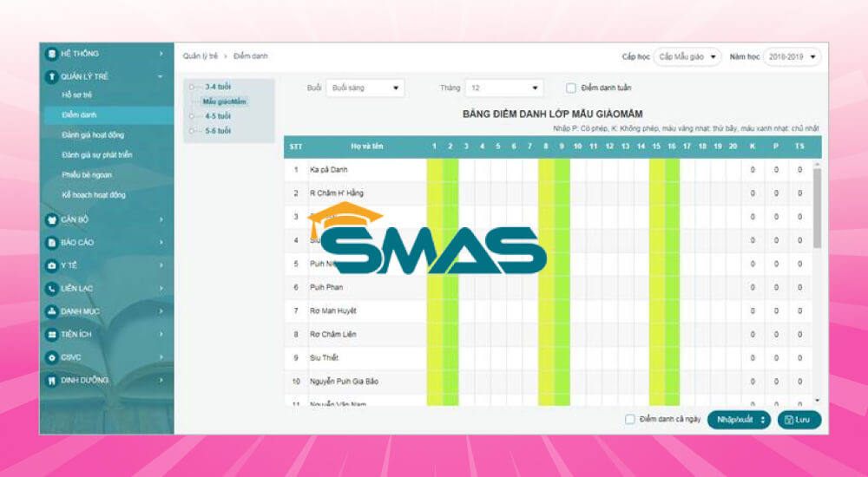868x477 pixels.
Task: Click the Danh mục sidebar icon
Action: [x=51, y=311]
